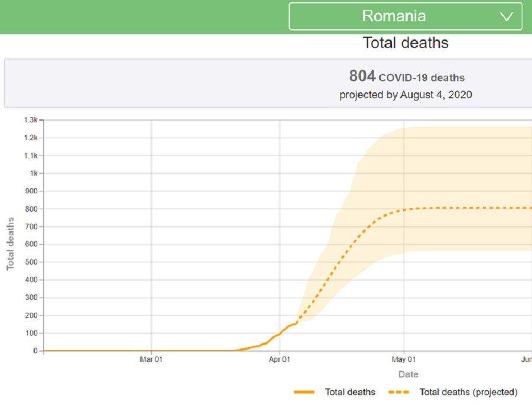Click the 800 y-axis tick label
This screenshot has width=532, height=405.
click(31, 209)
